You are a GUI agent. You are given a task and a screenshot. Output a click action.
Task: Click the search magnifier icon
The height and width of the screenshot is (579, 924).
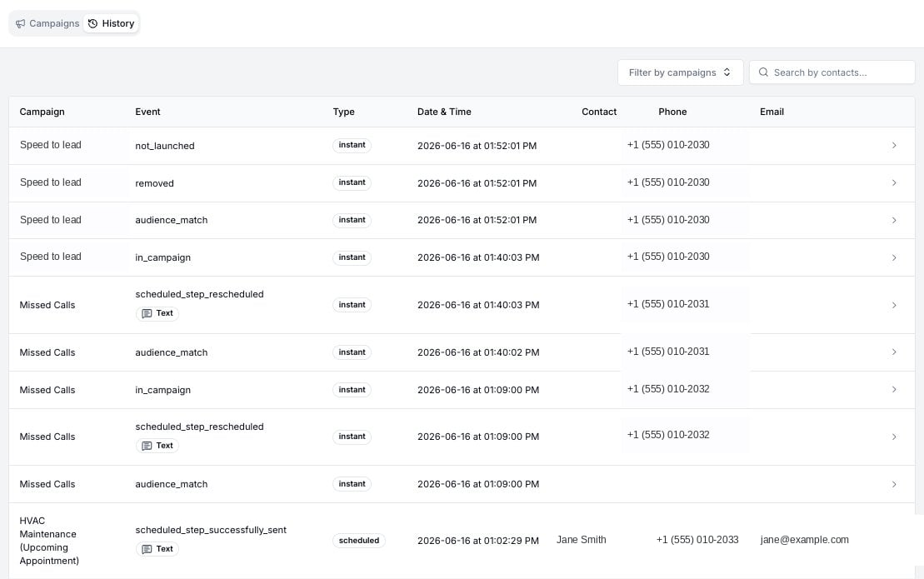763,72
